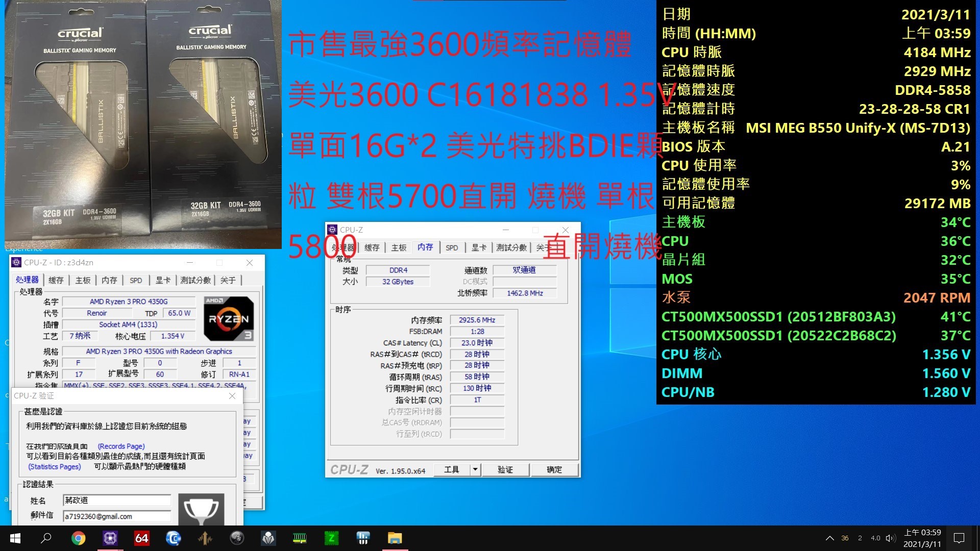Show hidden system tray icons
The image size is (980, 551).
tap(830, 538)
